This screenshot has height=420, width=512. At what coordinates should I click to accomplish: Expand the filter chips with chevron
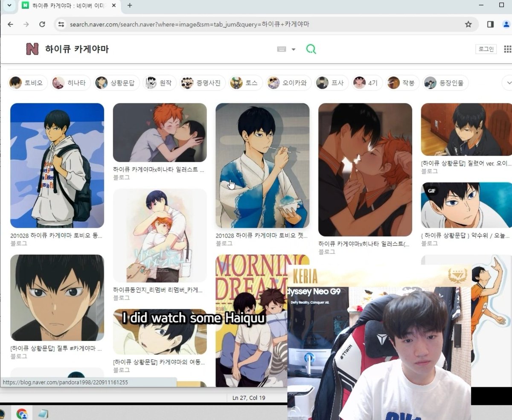click(x=508, y=83)
